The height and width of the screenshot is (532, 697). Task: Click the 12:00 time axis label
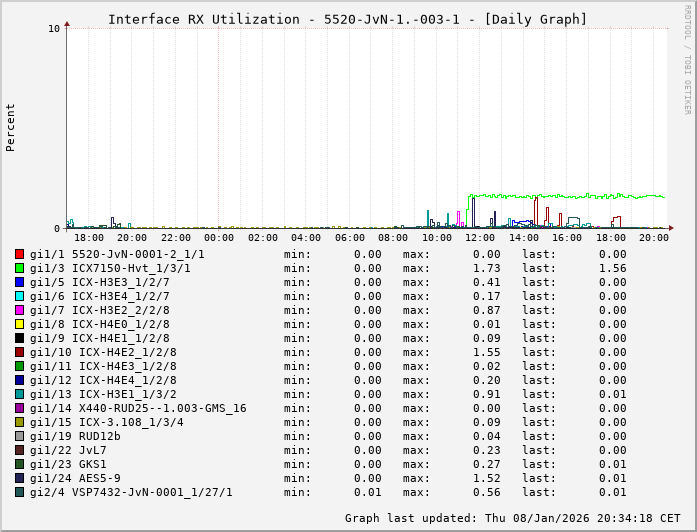(480, 237)
